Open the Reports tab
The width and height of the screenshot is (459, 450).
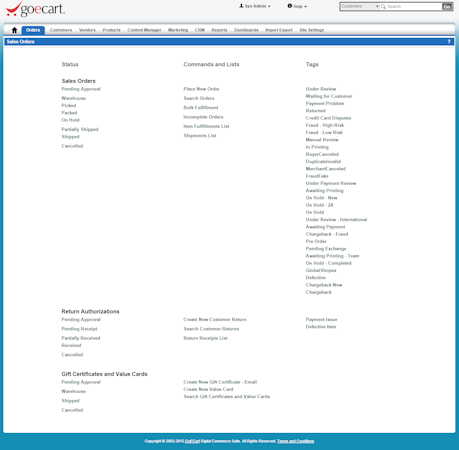219,30
